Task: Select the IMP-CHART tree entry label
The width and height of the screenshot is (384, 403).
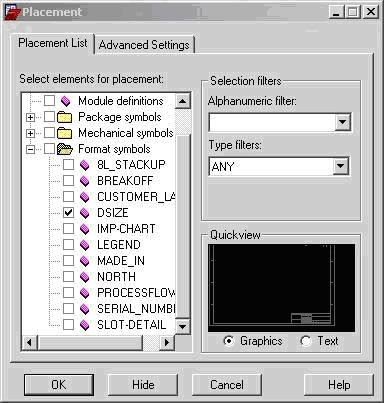Action: coord(126,229)
